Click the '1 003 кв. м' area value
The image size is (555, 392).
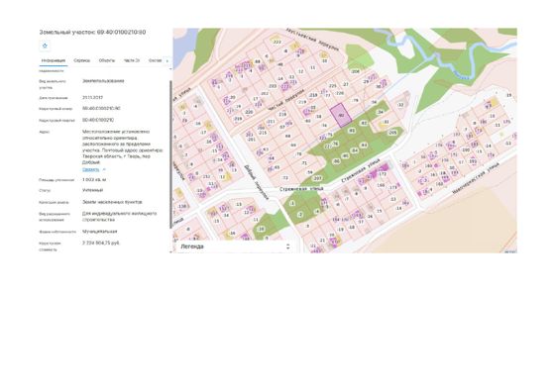pyautogui.click(x=94, y=180)
